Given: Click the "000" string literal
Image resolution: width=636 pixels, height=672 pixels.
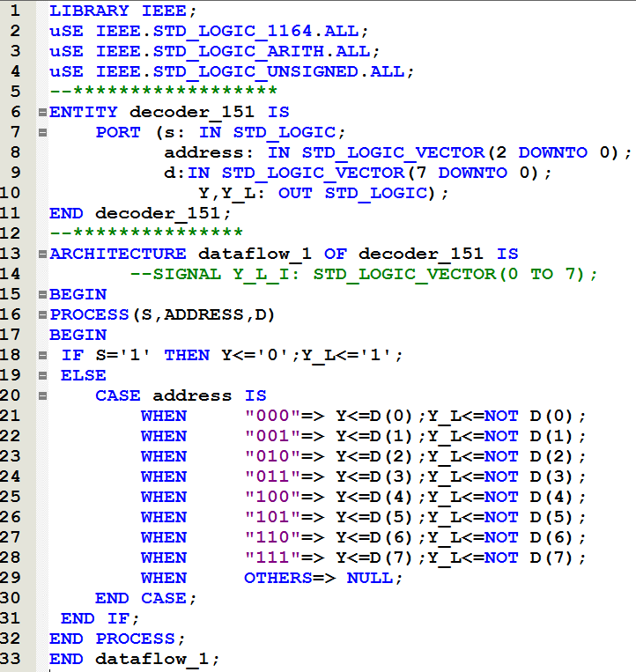Looking at the screenshot, I should [272, 416].
